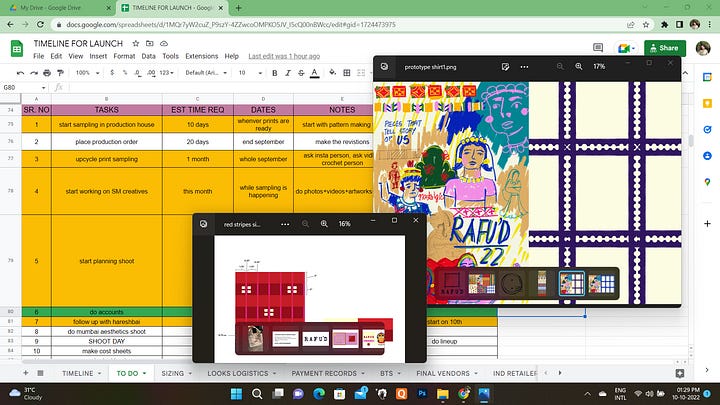720x405 pixels.
Task: Zoom in on red stripes image viewer
Action: (x=324, y=224)
